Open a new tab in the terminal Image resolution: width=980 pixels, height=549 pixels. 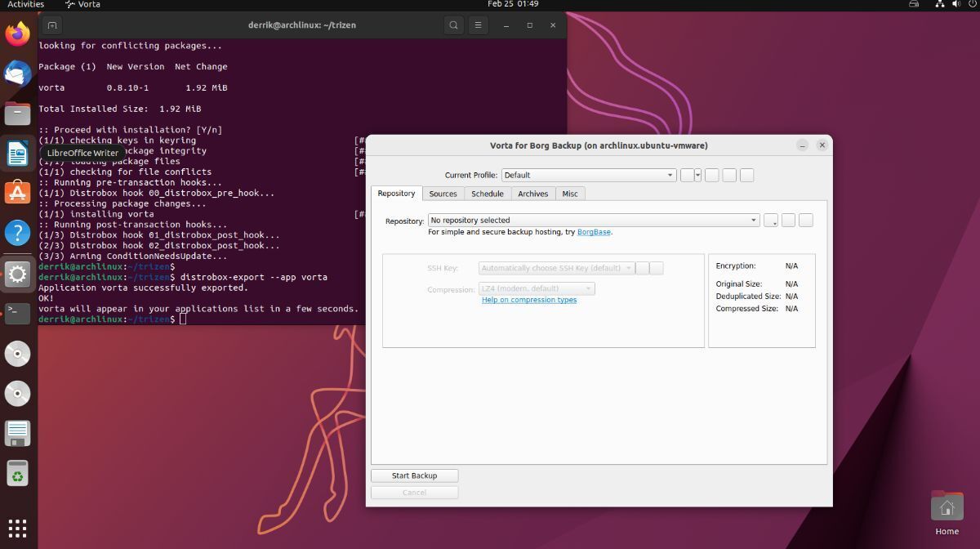(x=52, y=25)
